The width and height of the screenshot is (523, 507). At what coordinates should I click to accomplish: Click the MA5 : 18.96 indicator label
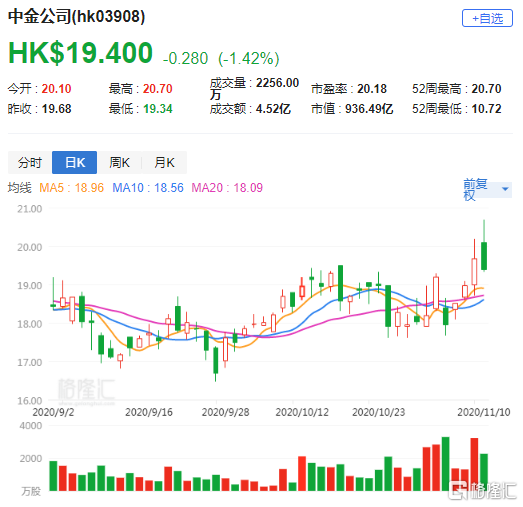pos(71,188)
